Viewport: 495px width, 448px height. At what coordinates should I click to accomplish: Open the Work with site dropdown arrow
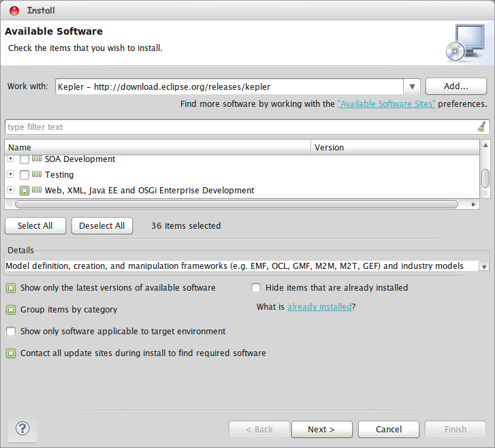coord(412,86)
